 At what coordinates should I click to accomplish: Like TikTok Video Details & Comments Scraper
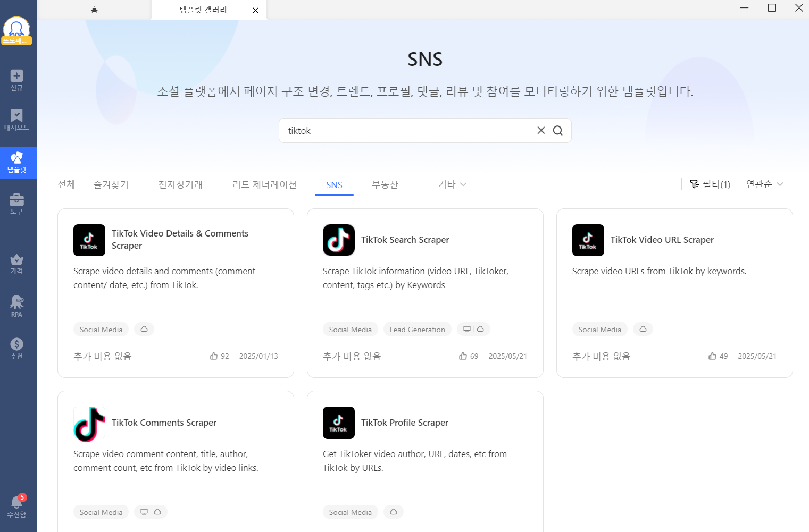(x=214, y=356)
